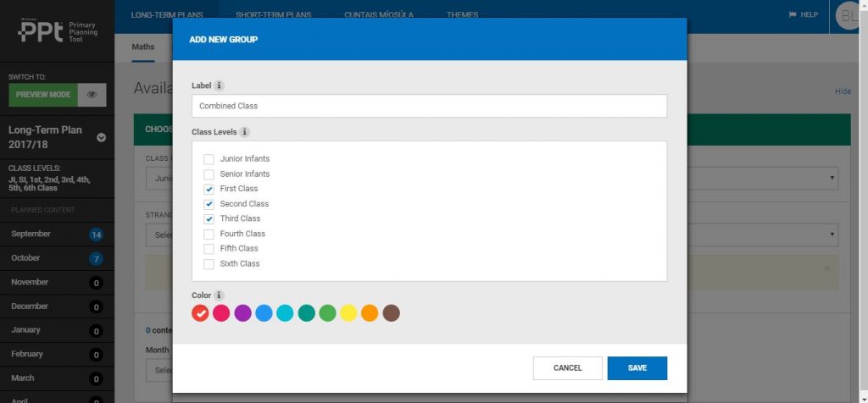Viewport: 868px width, 403px height.
Task: Toggle the eye icon next to Preview Mode
Action: click(92, 95)
